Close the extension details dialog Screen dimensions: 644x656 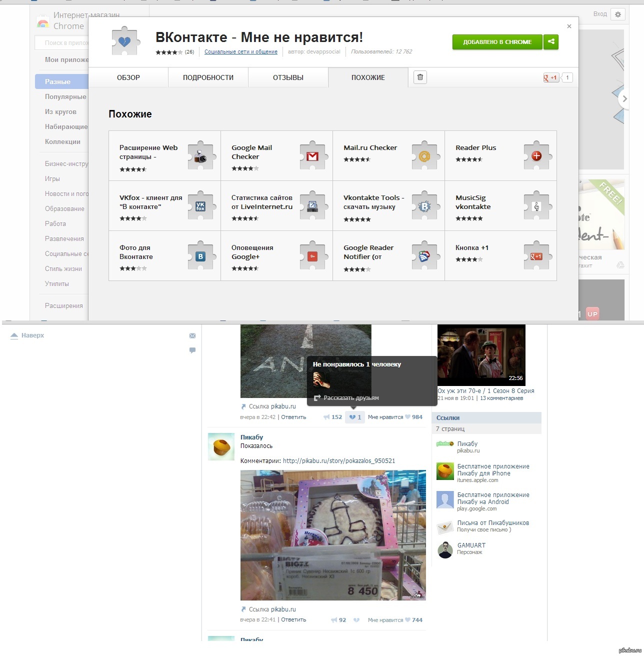[x=569, y=26]
